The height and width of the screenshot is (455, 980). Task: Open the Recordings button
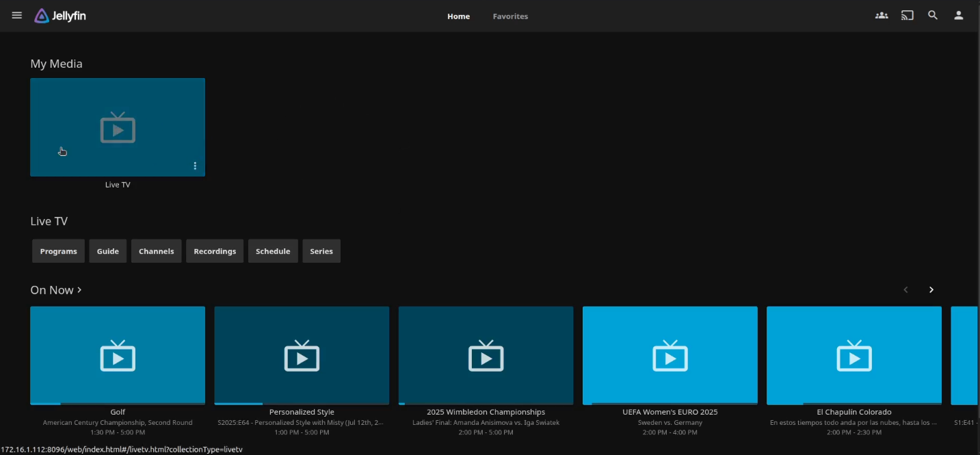click(x=215, y=251)
